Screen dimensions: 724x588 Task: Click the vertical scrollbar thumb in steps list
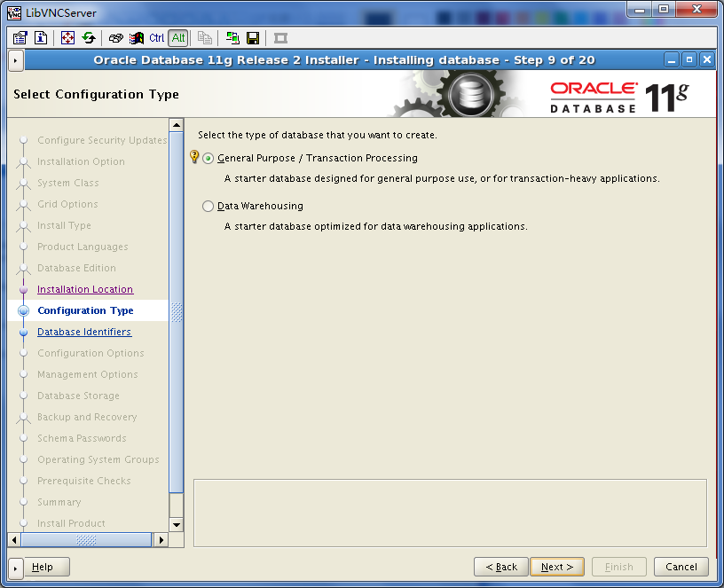tap(177, 312)
